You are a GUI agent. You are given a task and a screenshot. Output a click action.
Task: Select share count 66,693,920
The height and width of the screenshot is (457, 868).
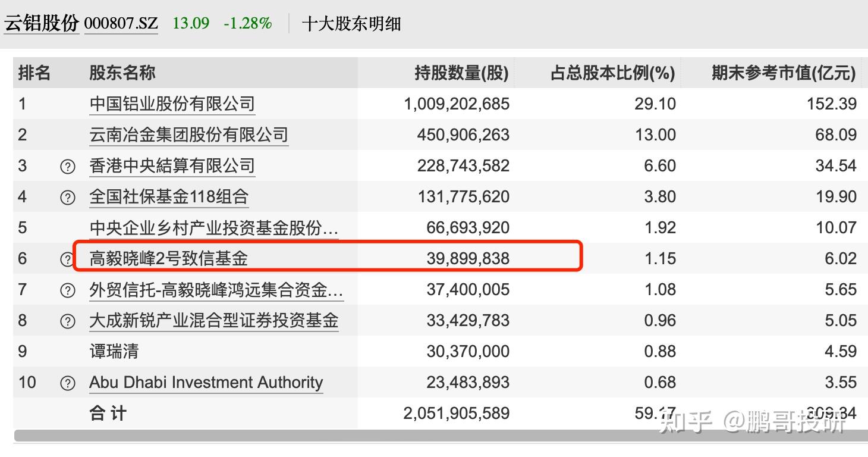point(468,228)
